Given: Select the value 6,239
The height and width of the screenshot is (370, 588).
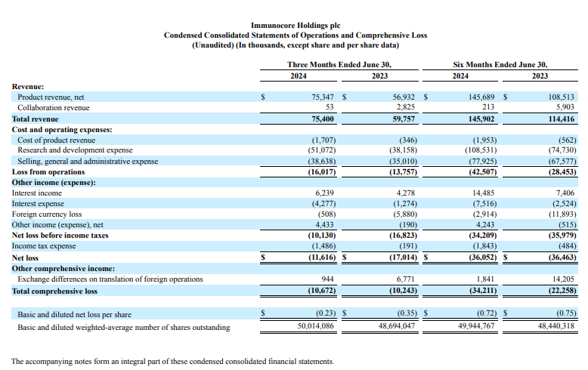Looking at the screenshot, I should coord(324,193).
